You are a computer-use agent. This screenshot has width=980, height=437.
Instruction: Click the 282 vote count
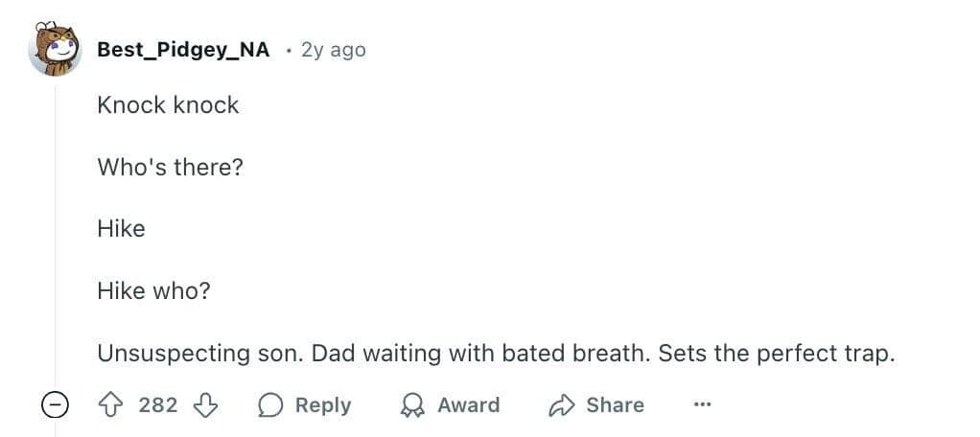pos(158,405)
